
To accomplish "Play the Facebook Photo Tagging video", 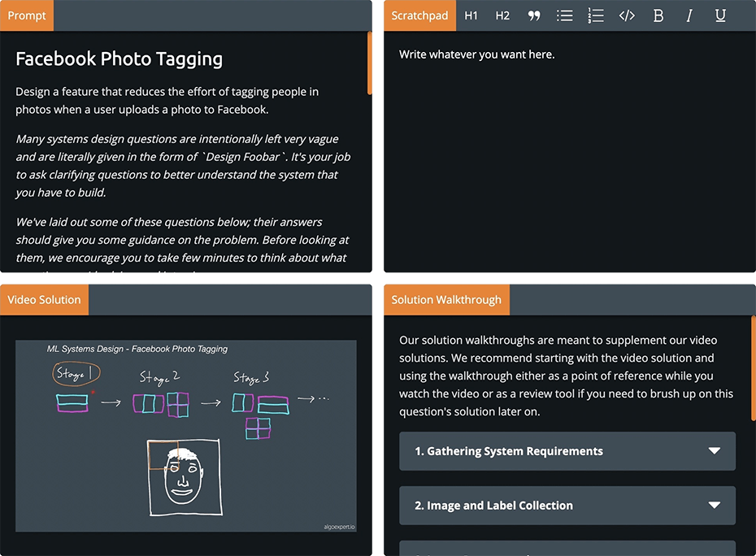I will coord(185,436).
